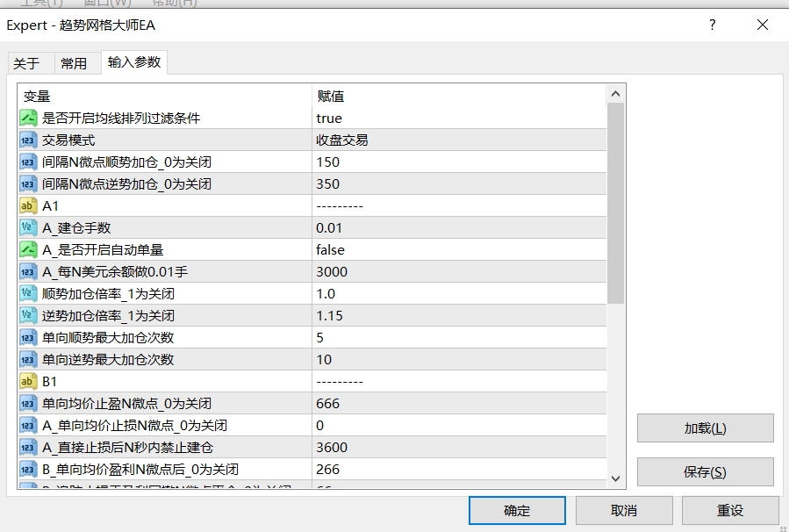
Task: Confirm settings with the 确定 button
Action: pyautogui.click(x=516, y=511)
